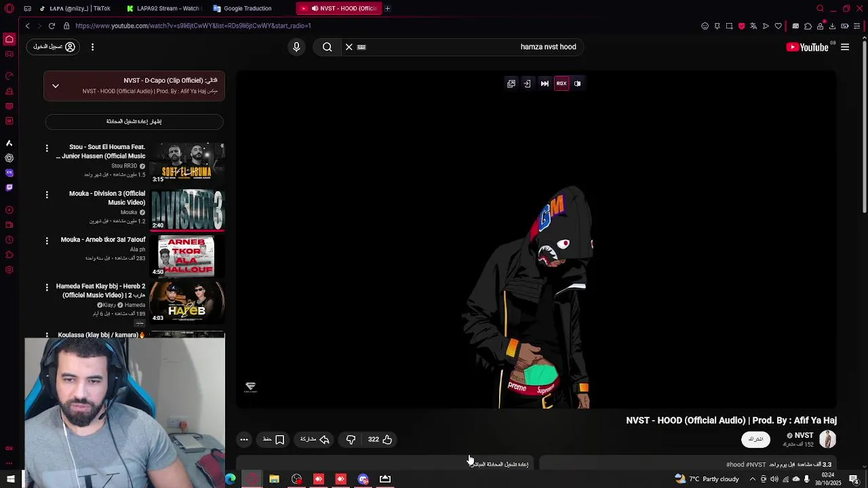Click the show chat replay button in sidebar

click(x=134, y=121)
